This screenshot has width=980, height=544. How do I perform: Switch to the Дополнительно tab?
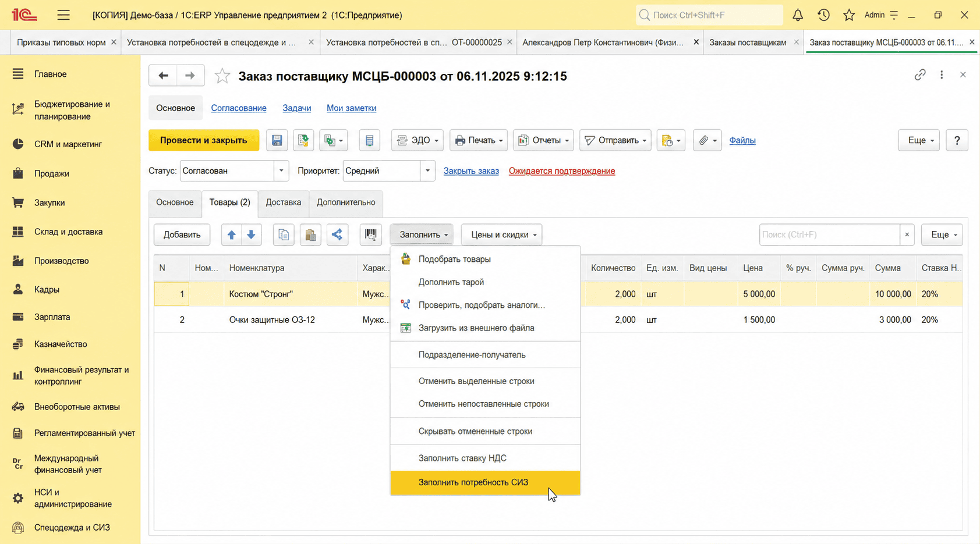pos(346,202)
